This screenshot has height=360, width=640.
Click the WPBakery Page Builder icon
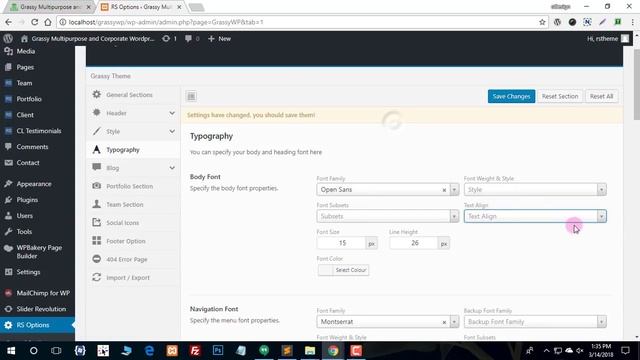[x=8, y=248]
